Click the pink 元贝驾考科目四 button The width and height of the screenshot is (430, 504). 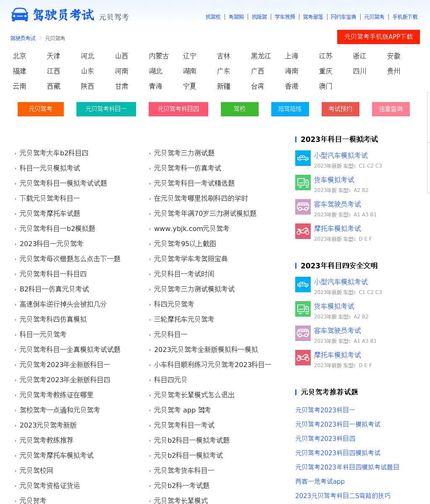[178, 109]
